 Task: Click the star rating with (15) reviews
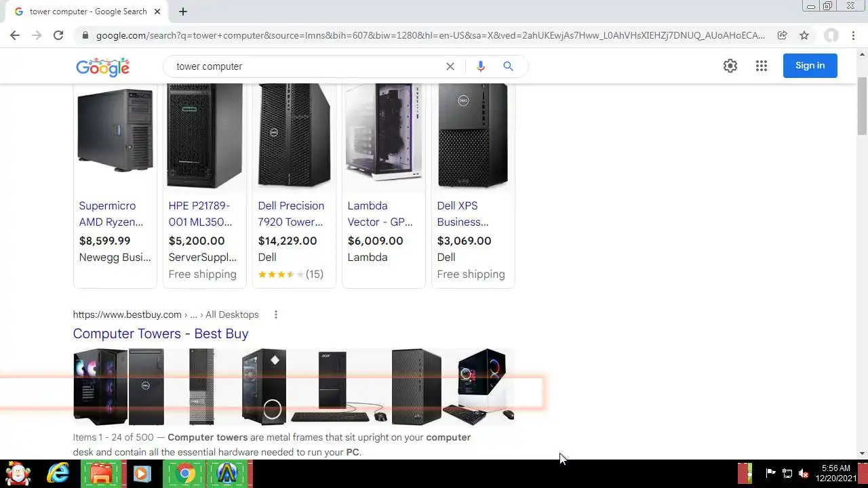[x=291, y=274]
